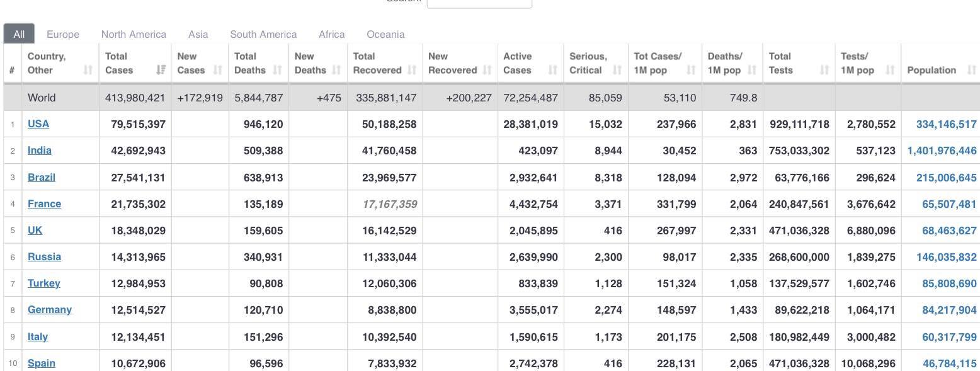Switch to the North America tab

(134, 34)
